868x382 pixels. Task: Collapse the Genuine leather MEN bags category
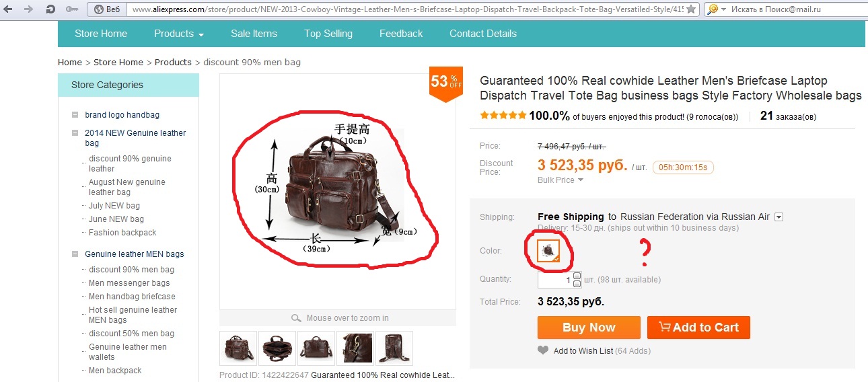pos(75,254)
